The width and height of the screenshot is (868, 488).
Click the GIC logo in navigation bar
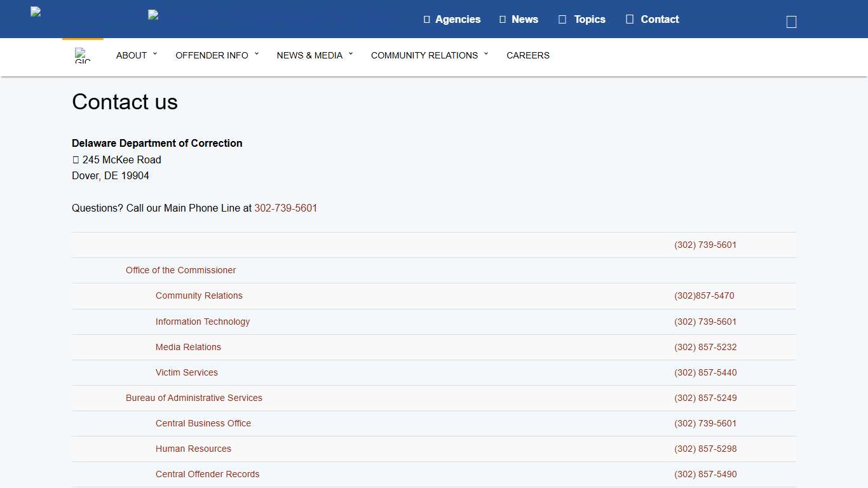(83, 56)
